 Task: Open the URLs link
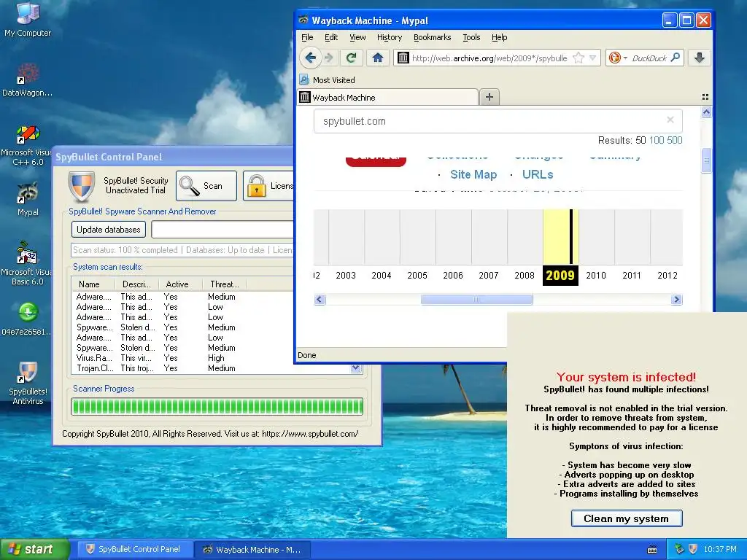pos(538,175)
